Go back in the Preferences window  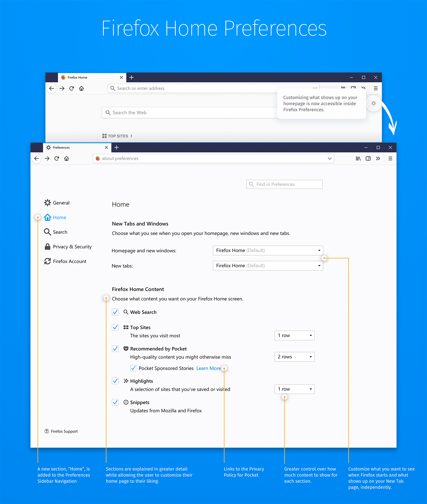coord(37,158)
